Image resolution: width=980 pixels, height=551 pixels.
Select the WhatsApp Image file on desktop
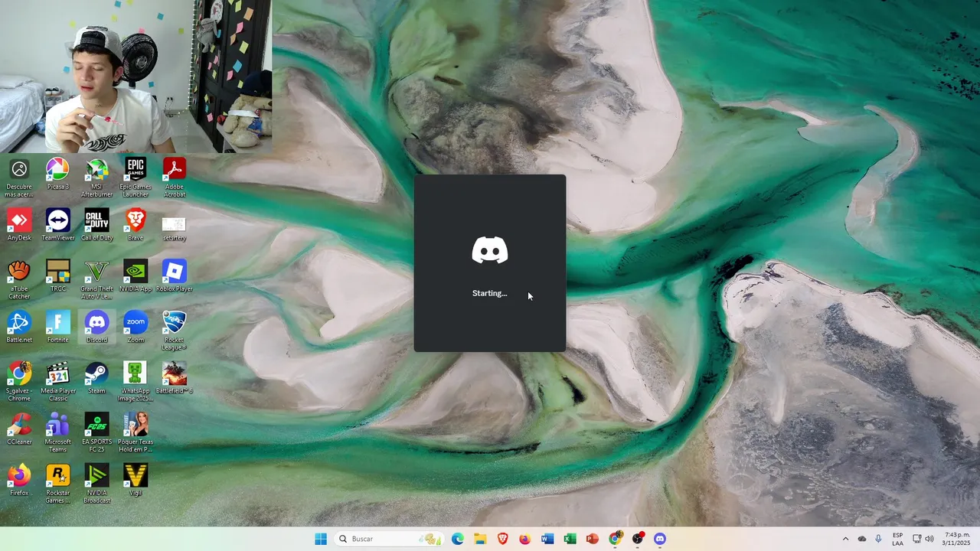(x=136, y=383)
